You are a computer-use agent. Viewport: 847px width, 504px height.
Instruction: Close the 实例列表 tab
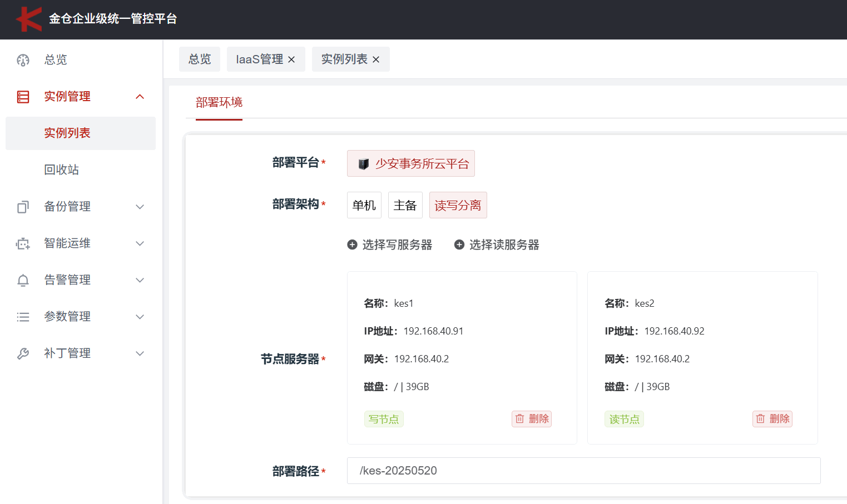click(x=376, y=59)
